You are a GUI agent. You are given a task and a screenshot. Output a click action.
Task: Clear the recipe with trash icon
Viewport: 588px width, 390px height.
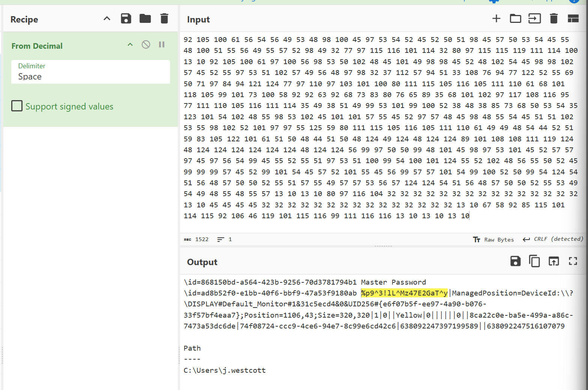click(164, 18)
